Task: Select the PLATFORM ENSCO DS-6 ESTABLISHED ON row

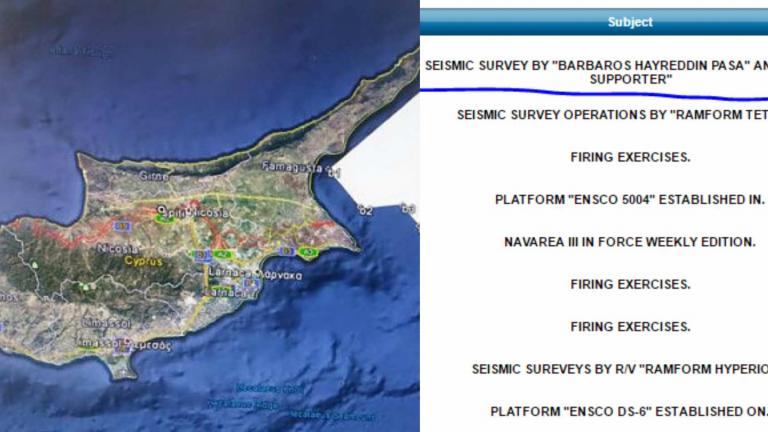Action: (629, 411)
